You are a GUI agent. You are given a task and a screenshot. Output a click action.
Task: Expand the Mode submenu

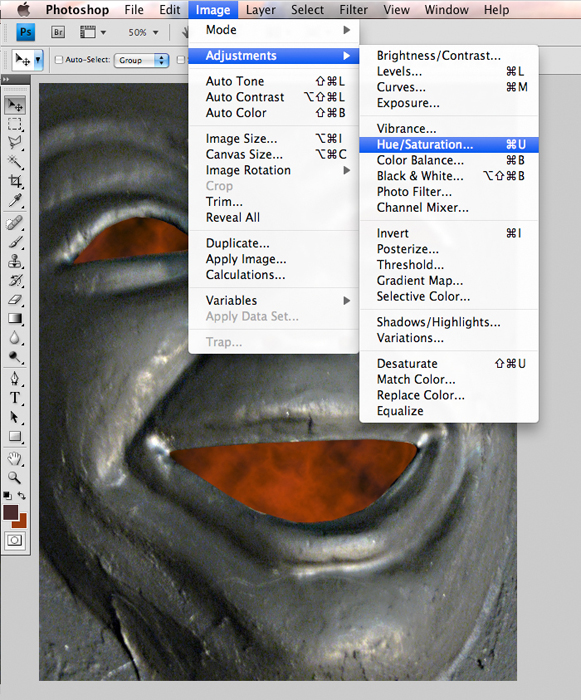click(273, 30)
